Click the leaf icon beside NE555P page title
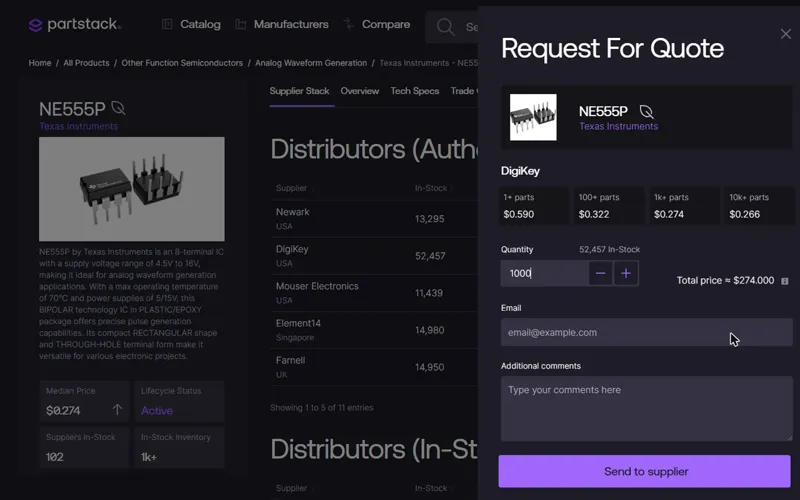 click(118, 108)
